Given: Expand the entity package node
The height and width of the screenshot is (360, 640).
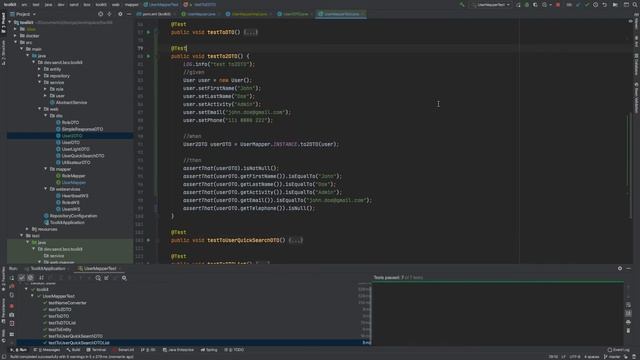Looking at the screenshot, I should [x=40, y=69].
